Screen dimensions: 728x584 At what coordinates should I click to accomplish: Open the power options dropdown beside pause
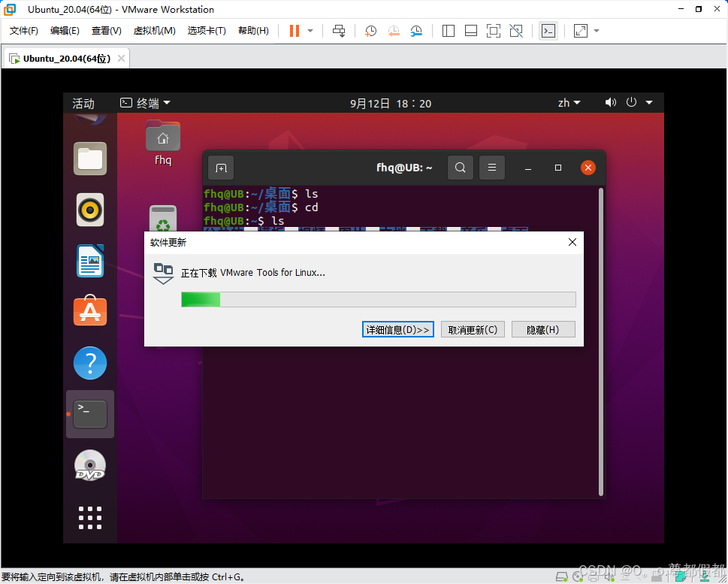[x=310, y=31]
